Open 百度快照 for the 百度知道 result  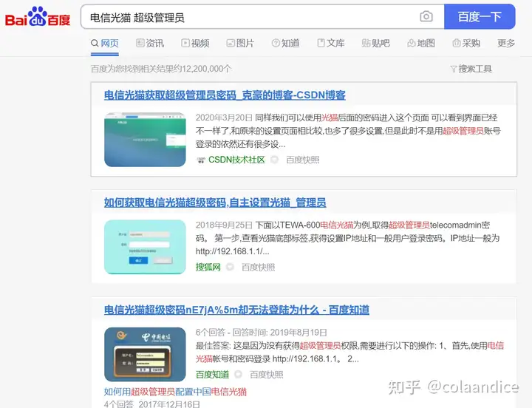click(x=266, y=375)
